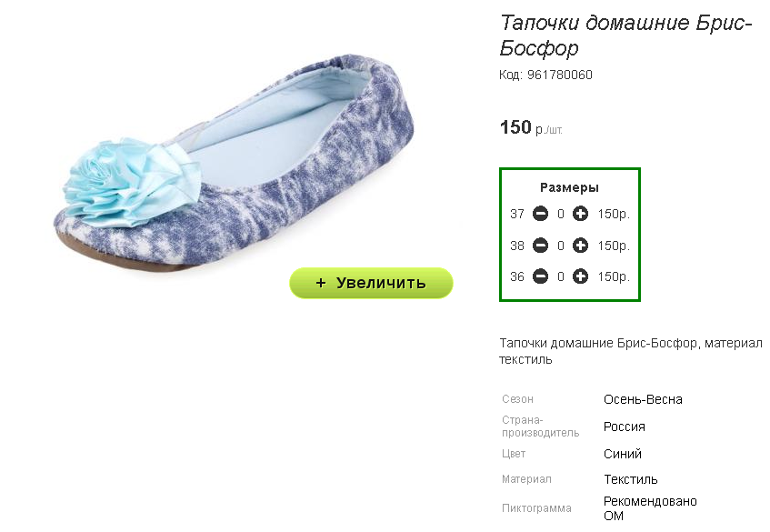
Task: Increase quantity for size 37
Action: (x=580, y=214)
